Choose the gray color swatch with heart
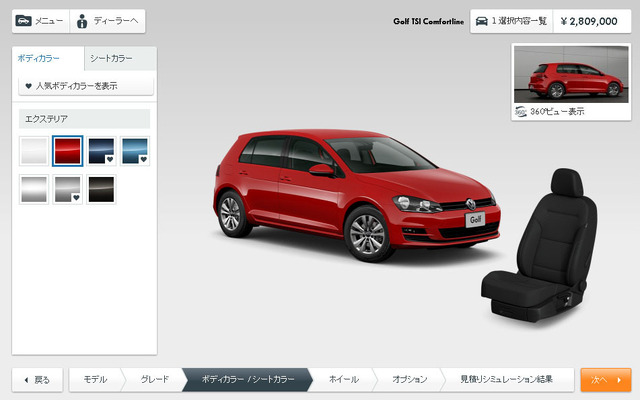This screenshot has height=400, width=640. coord(68,189)
